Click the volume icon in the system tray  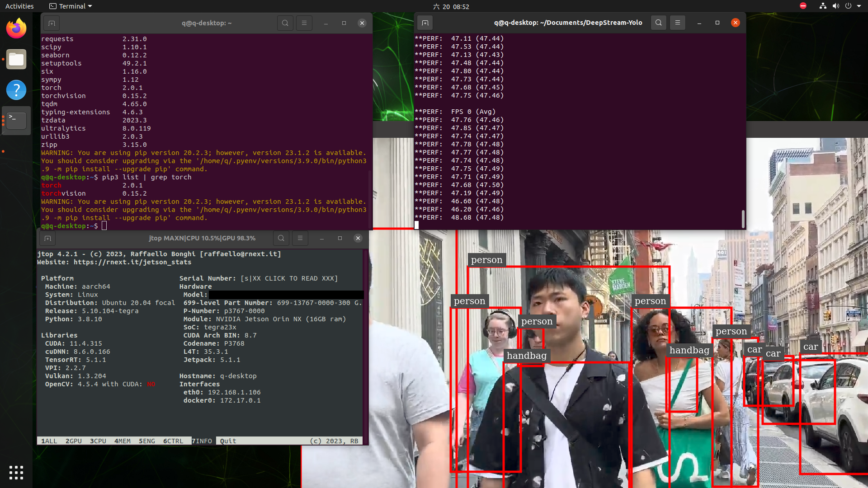(835, 6)
